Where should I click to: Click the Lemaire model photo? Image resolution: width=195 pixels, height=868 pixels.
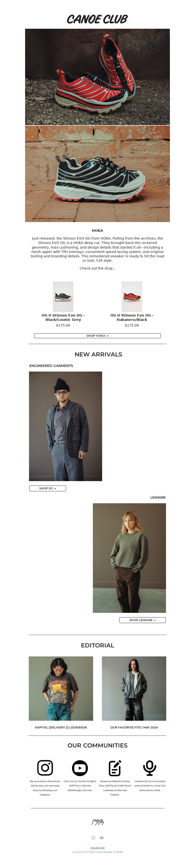129,558
